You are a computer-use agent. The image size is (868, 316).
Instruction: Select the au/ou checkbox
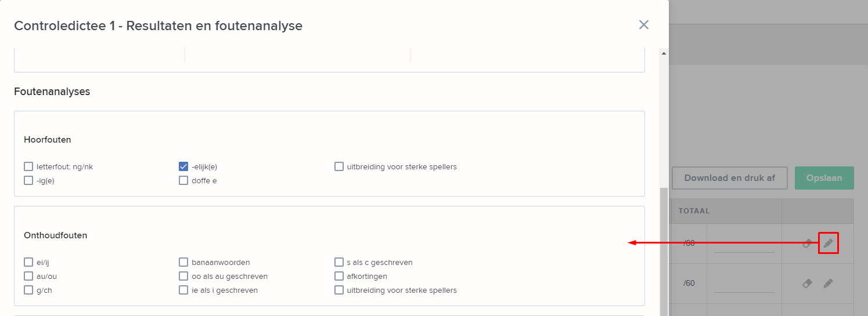pyautogui.click(x=28, y=276)
